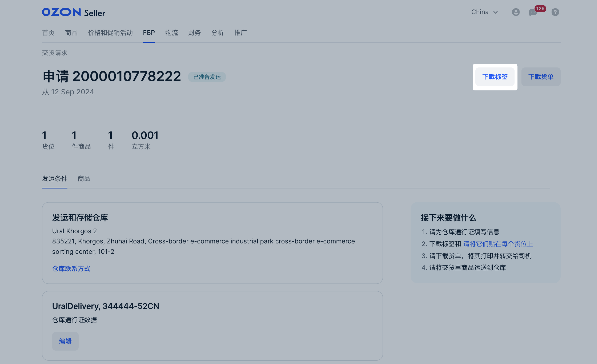
Task: Click the Ural Khorgos 2 warehouse name
Action: 74,231
